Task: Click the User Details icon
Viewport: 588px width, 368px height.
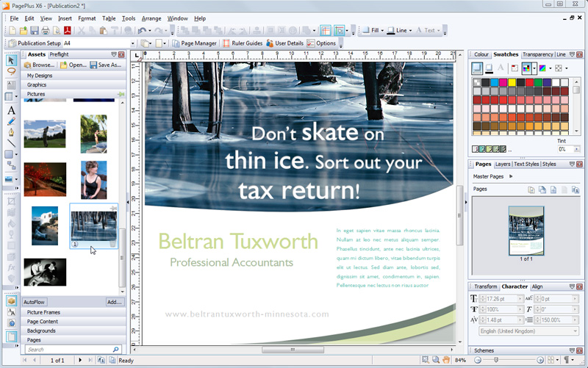Action: [270, 43]
